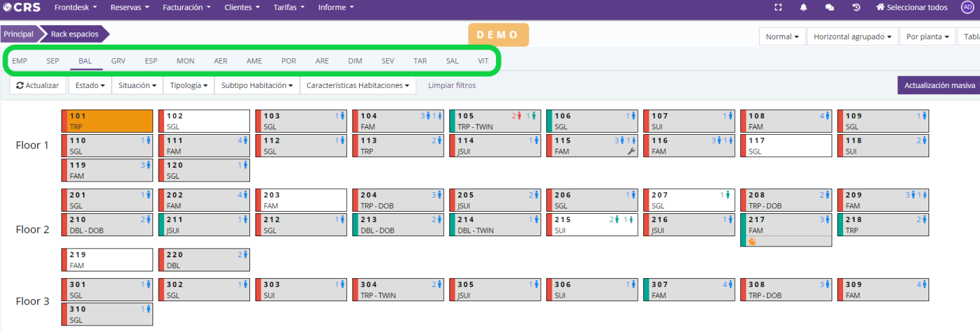Open the history clock icon
980x331 pixels.
[856, 7]
